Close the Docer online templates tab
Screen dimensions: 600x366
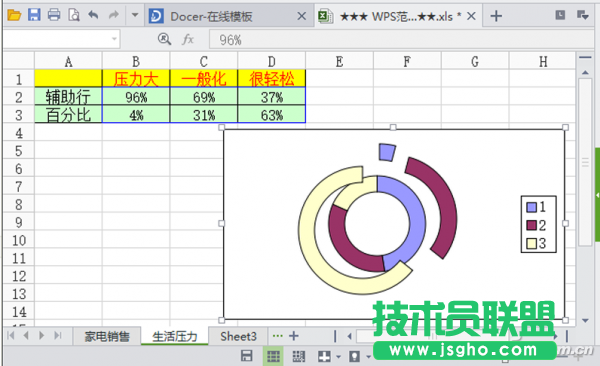(302, 16)
